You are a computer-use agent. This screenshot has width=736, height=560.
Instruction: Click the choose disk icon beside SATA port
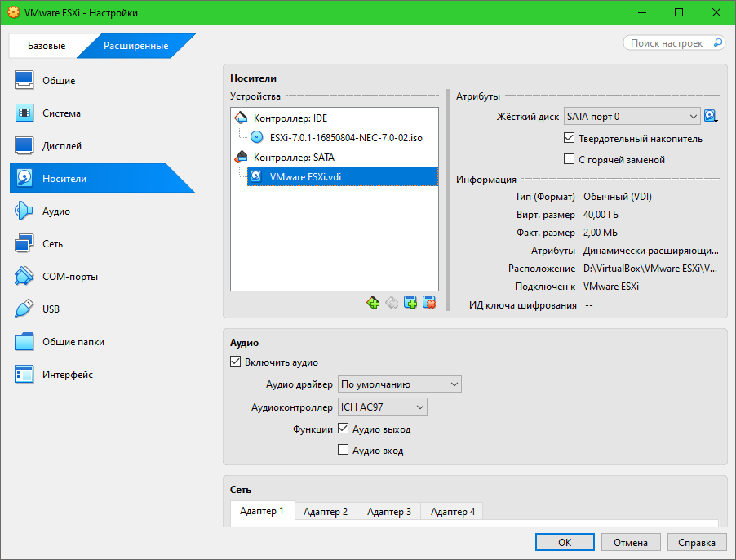711,117
